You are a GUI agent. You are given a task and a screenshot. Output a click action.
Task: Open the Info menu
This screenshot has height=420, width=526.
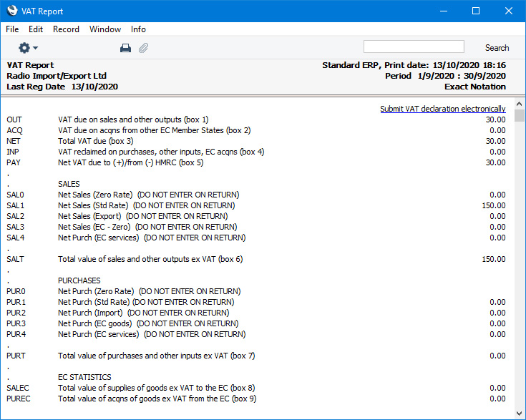tap(138, 29)
